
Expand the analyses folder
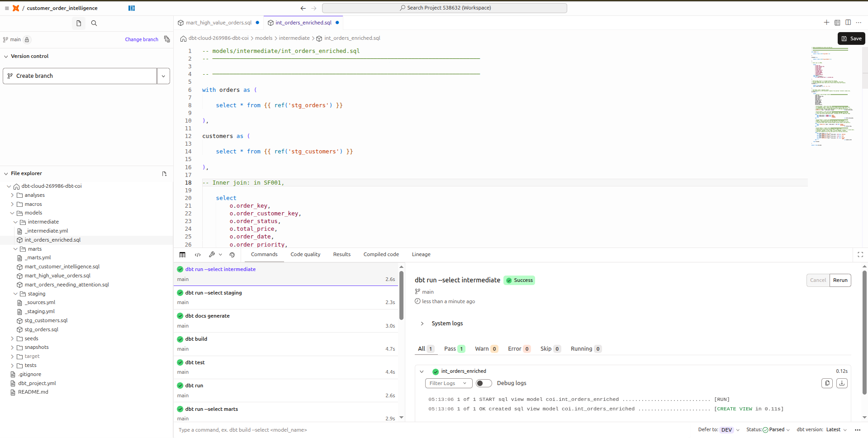12,195
